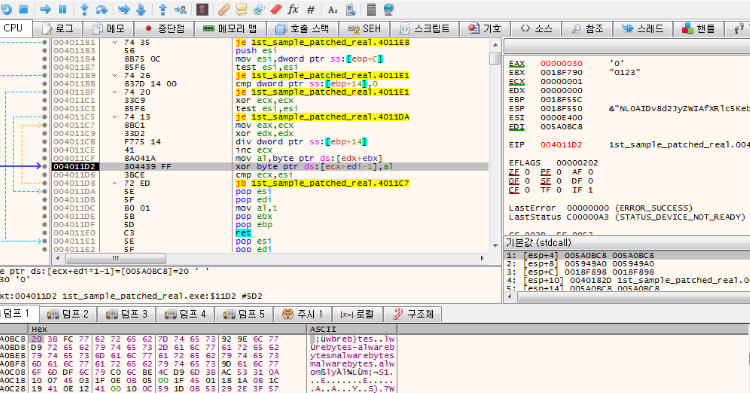
Task: Open the 중단점 breakpoints tab
Action: tap(164, 29)
